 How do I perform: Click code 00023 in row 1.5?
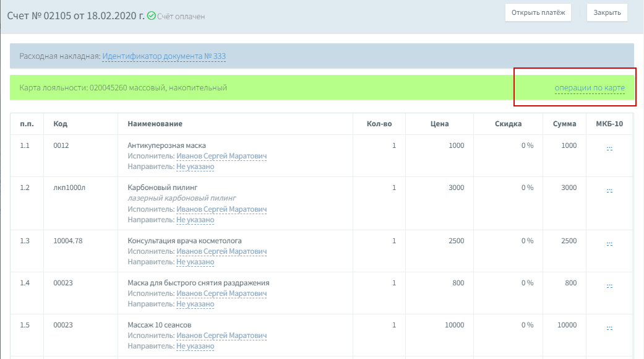[63, 325]
